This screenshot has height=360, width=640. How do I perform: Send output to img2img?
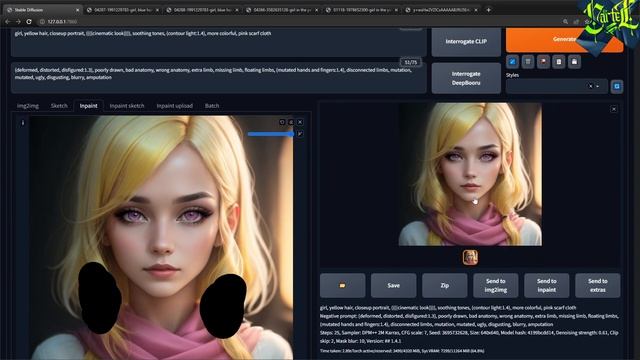[x=496, y=285]
